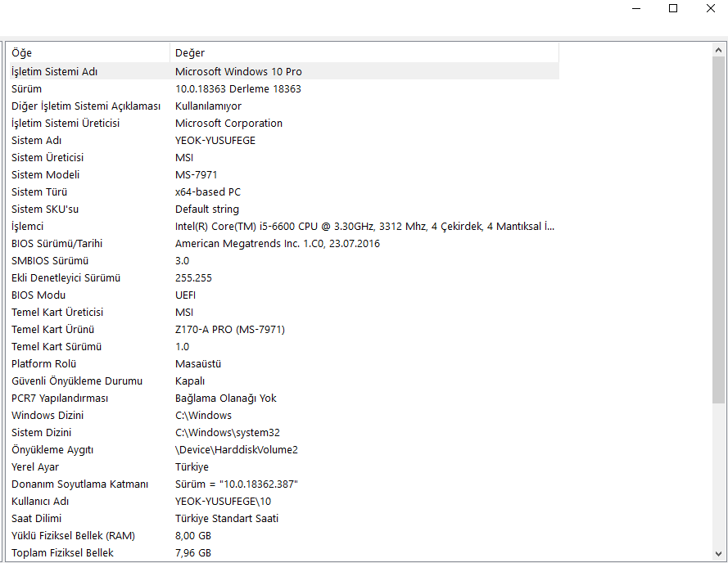
Task: Select the Yerel Ayar row label
Action: pos(35,466)
